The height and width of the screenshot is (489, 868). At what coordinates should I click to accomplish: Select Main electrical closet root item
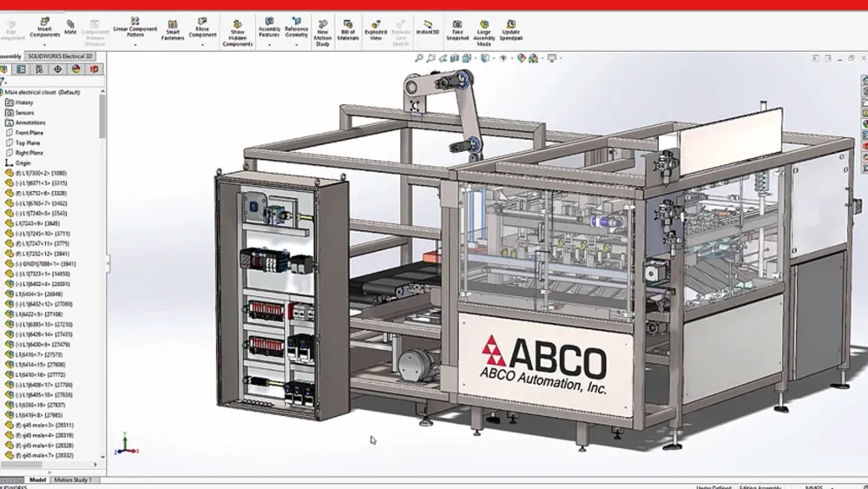[x=43, y=92]
